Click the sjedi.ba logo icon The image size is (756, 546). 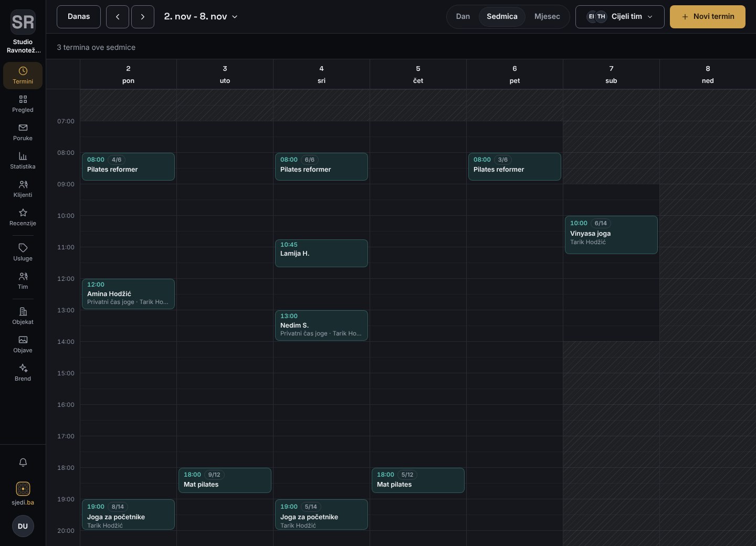tap(23, 489)
